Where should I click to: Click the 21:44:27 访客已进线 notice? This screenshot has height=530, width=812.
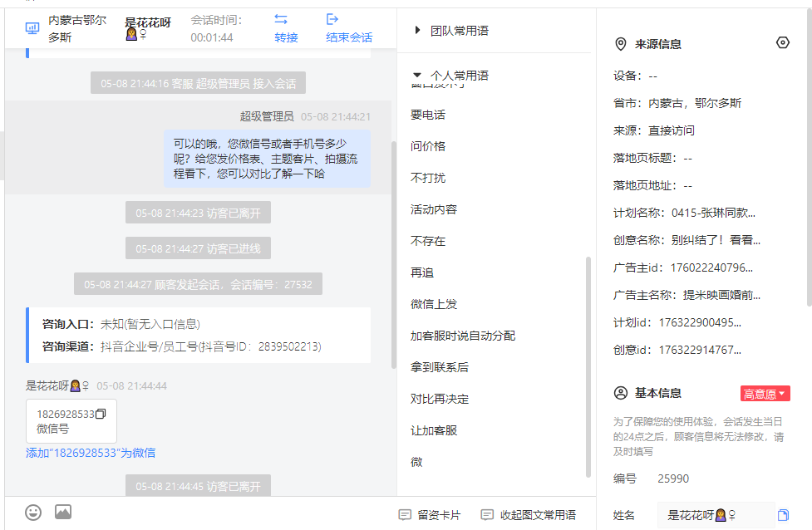(199, 248)
